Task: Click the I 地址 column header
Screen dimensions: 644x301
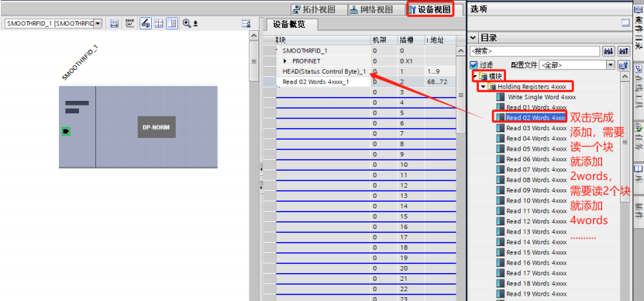Action: [436, 40]
